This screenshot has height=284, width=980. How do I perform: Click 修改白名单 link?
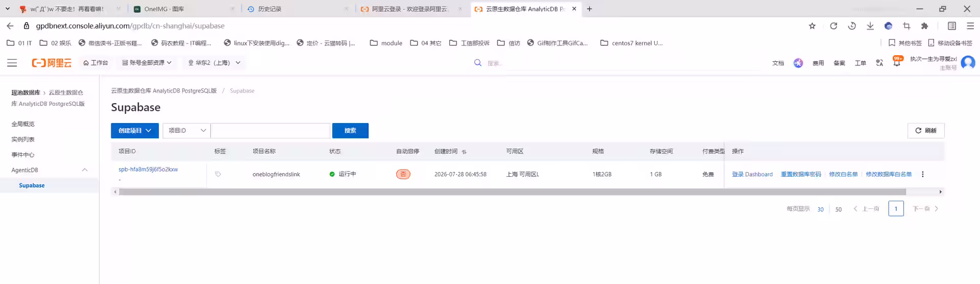tap(843, 174)
